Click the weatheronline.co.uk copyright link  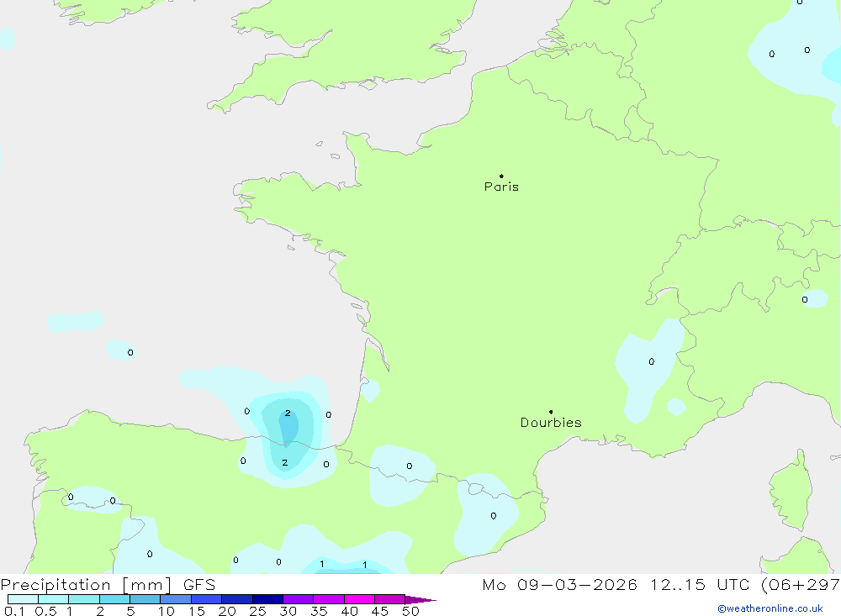[x=770, y=608]
